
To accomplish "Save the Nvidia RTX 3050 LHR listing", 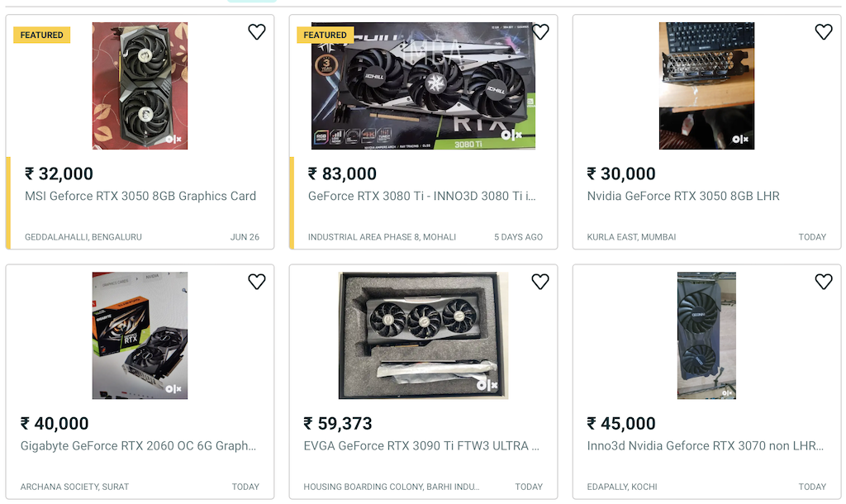I will 824,32.
